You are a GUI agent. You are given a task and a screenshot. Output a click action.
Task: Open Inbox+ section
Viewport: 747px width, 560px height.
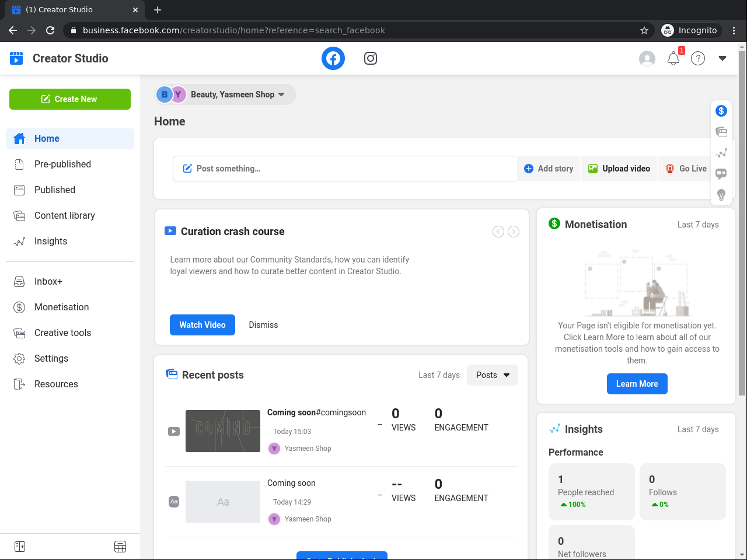(x=70, y=281)
